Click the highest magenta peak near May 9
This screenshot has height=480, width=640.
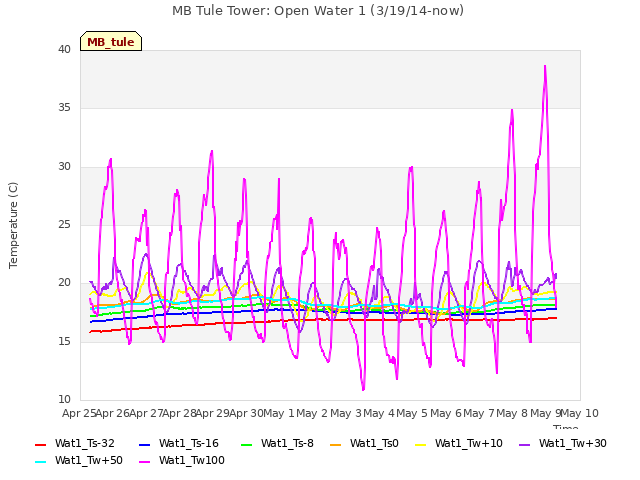click(x=545, y=66)
